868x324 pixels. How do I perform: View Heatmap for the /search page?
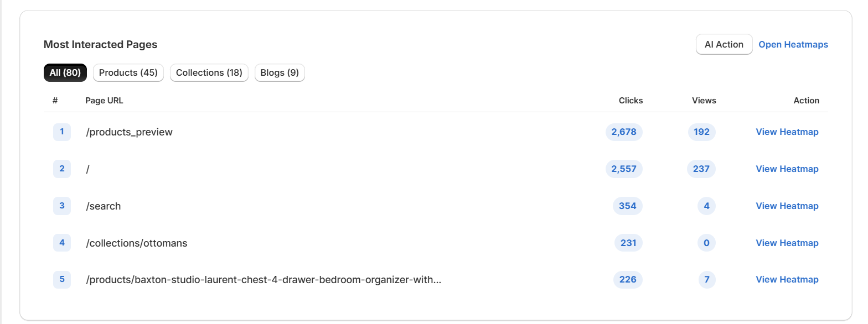coord(787,206)
